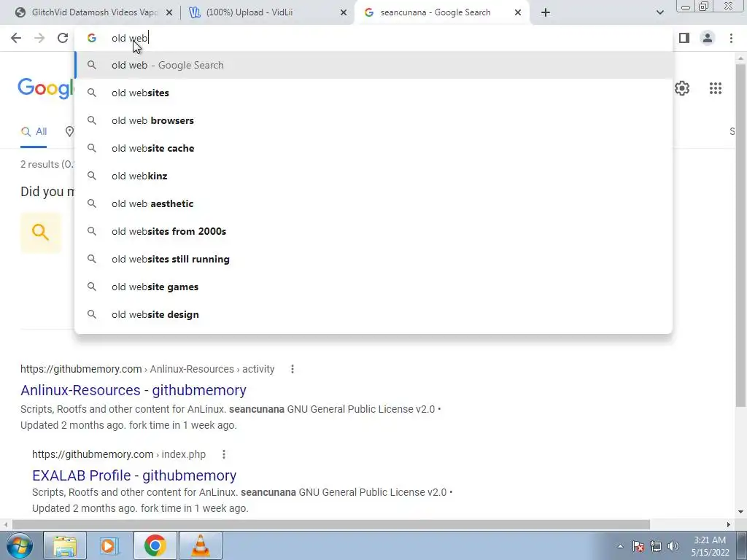Click the map pin icon beside All
Viewport: 747px width, 560px height.
click(x=69, y=132)
